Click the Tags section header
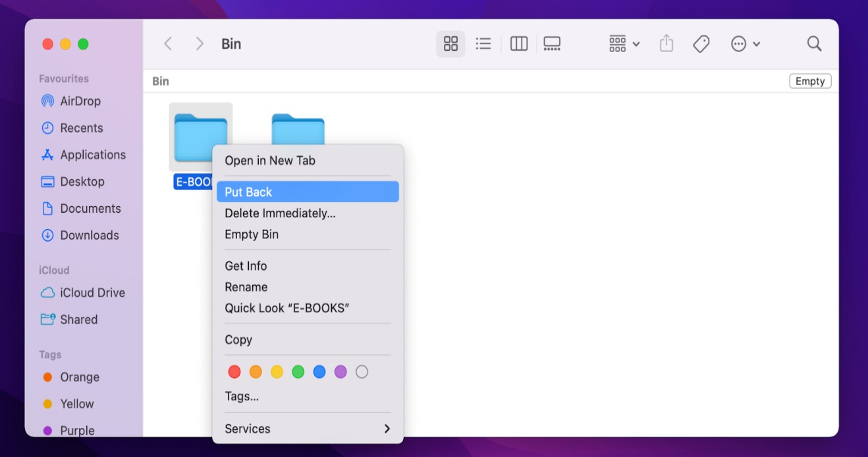Image resolution: width=868 pixels, height=457 pixels. (50, 355)
